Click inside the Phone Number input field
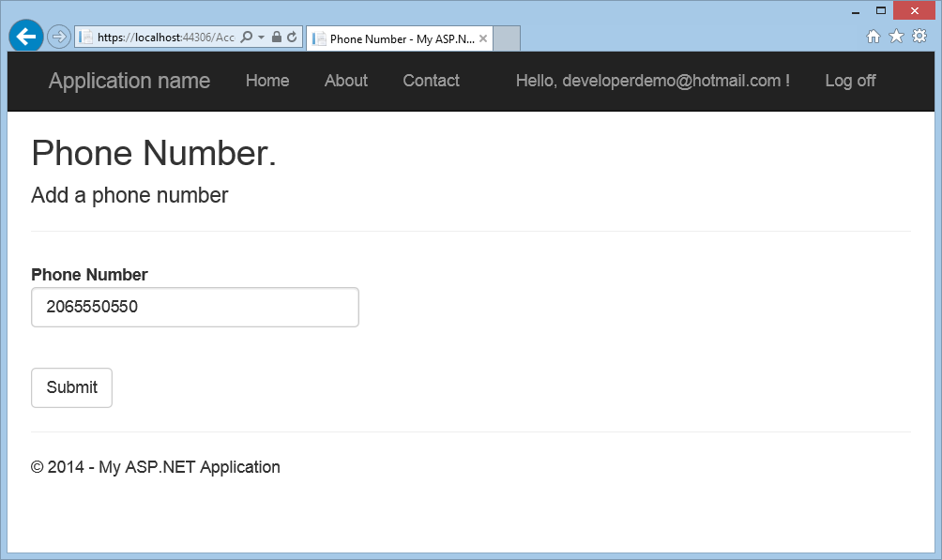Viewport: 942px width, 560px height. 194,307
